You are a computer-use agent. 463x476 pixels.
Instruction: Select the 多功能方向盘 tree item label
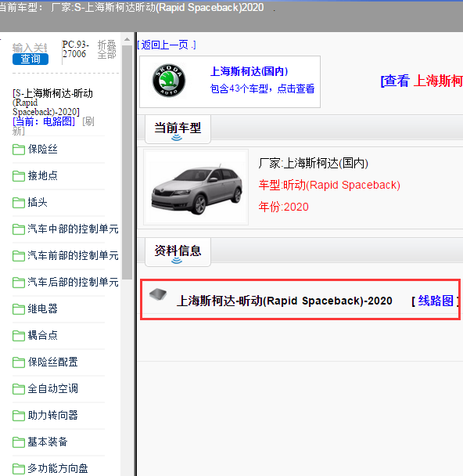pyautogui.click(x=58, y=468)
